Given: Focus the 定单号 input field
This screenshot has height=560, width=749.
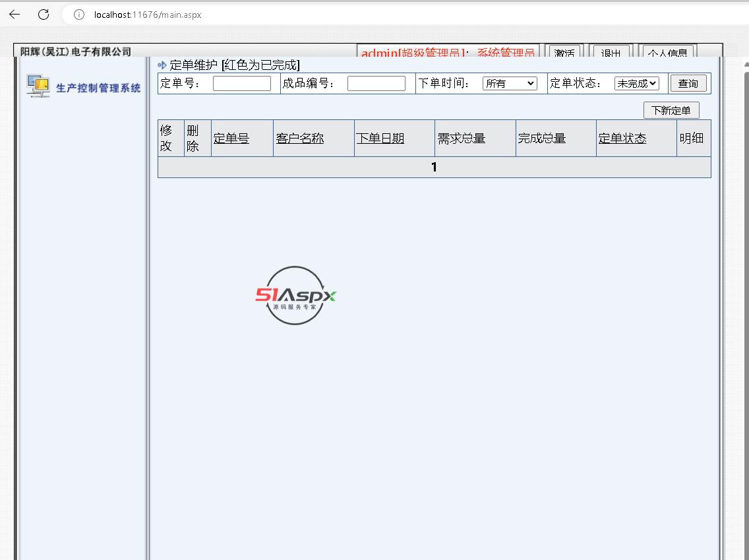Looking at the screenshot, I should click(x=241, y=83).
